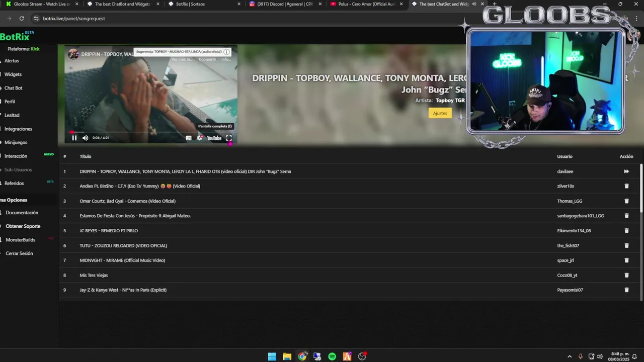644x362 pixels.
Task: Toggle subtitles in the video player
Action: [x=189, y=138]
